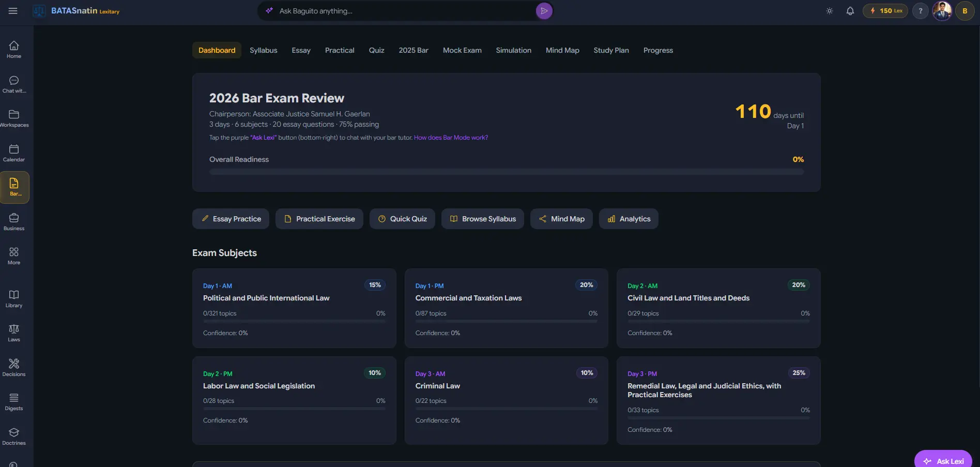Screen dimensions: 980x467
Task: Open How does Bar Mode work link
Action: point(451,138)
